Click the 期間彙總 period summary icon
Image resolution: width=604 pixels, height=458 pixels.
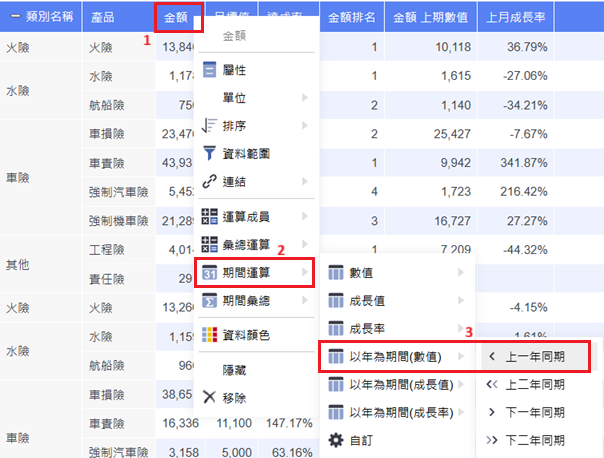tap(209, 299)
